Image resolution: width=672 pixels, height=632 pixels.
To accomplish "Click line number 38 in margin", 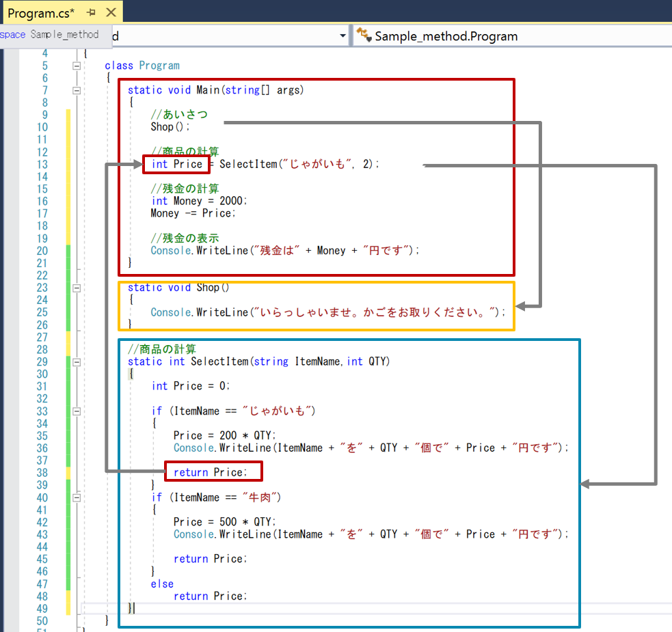I will coord(42,473).
